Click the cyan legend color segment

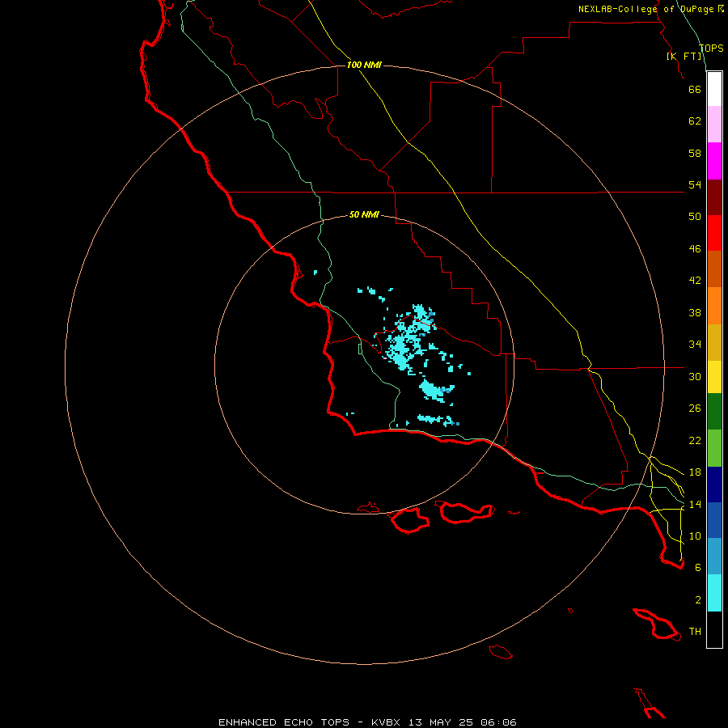point(714,593)
